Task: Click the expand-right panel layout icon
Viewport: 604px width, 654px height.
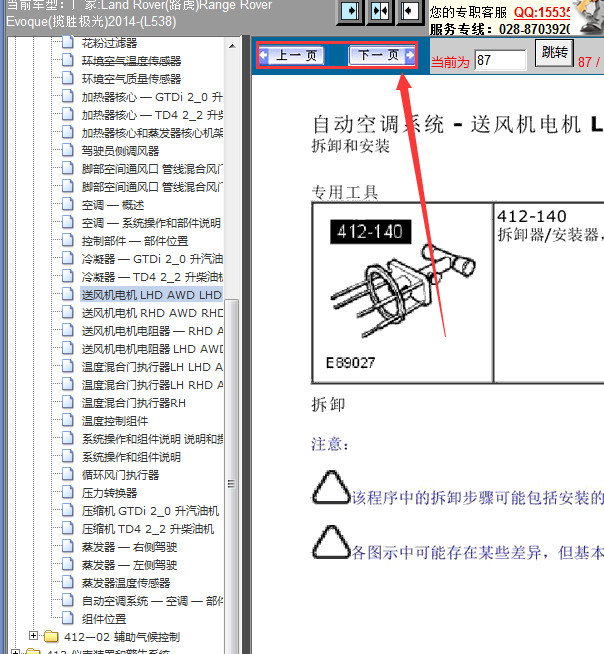Action: (x=350, y=11)
